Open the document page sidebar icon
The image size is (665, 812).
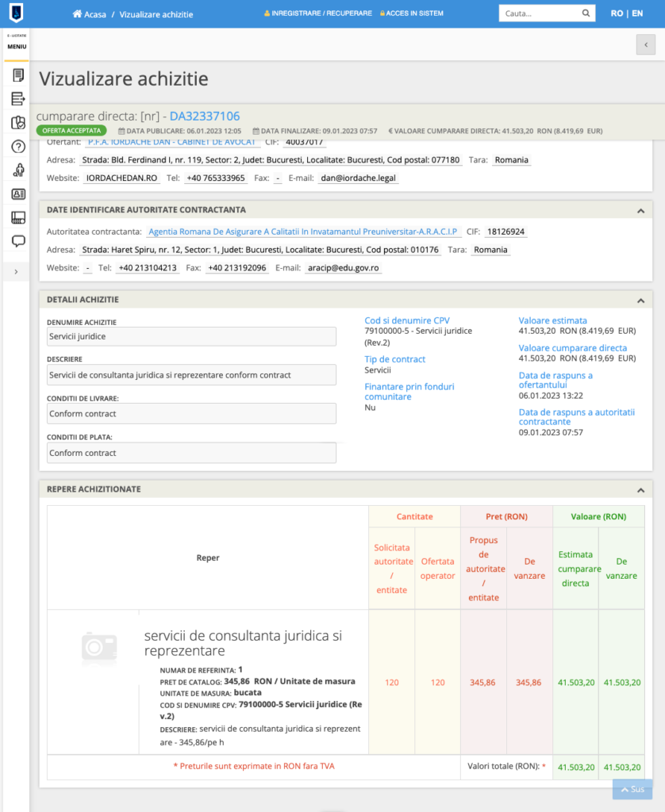18,75
